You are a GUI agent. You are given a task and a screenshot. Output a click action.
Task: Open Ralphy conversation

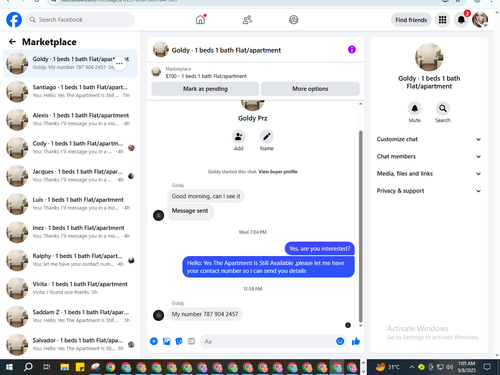pyautogui.click(x=70, y=260)
